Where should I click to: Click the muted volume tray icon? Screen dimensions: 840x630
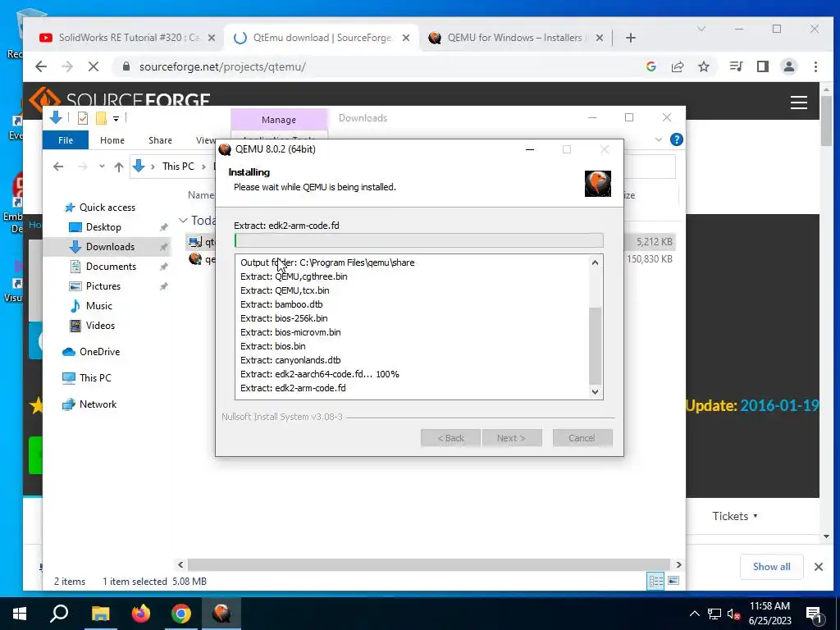tap(733, 614)
